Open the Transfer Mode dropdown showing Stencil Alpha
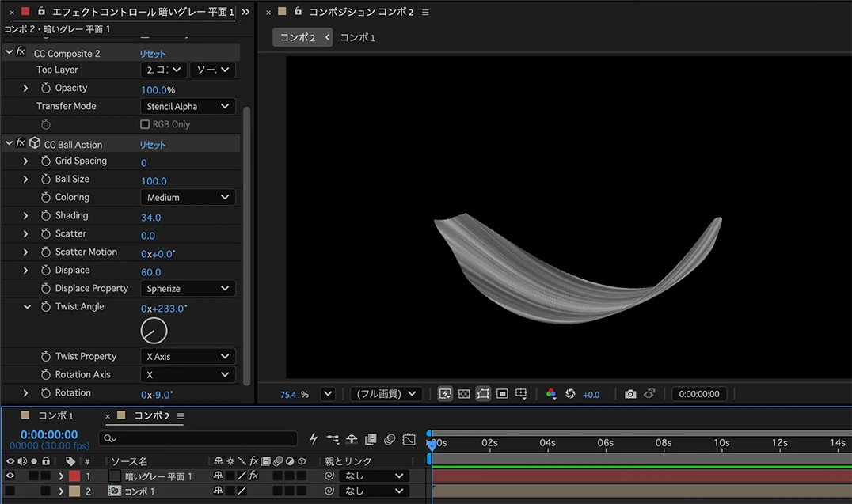This screenshot has height=504, width=852. [x=188, y=106]
